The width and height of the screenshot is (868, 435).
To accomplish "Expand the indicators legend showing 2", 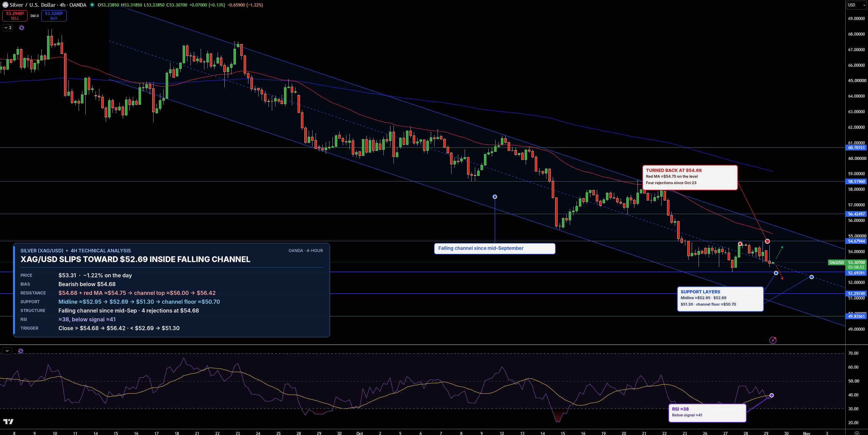I will click(8, 28).
